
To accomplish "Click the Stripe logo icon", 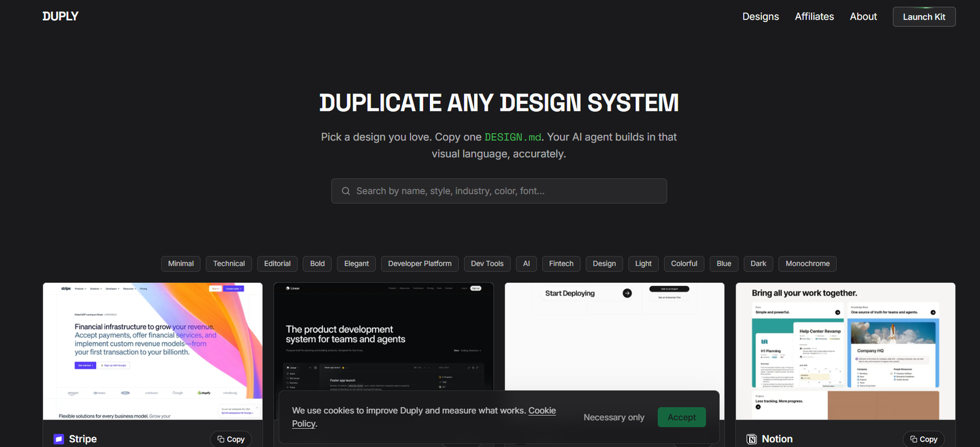I will coord(59,439).
